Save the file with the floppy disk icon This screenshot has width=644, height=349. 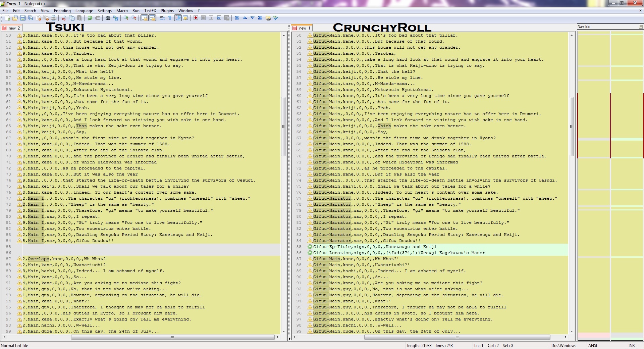(x=23, y=18)
